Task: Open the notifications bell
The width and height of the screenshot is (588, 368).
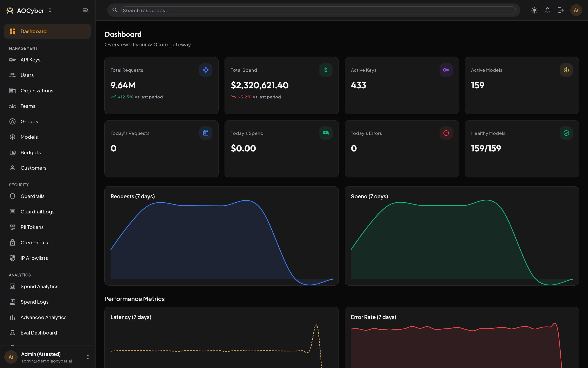Action: click(x=547, y=10)
